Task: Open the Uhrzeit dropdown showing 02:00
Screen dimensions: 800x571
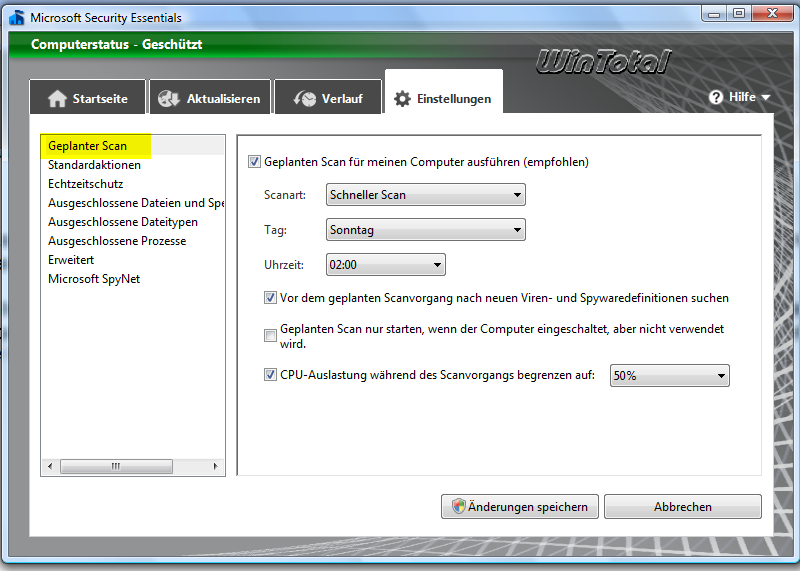Action: click(386, 265)
